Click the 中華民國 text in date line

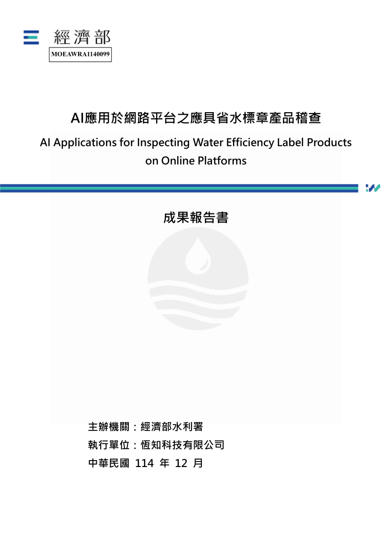(109, 464)
